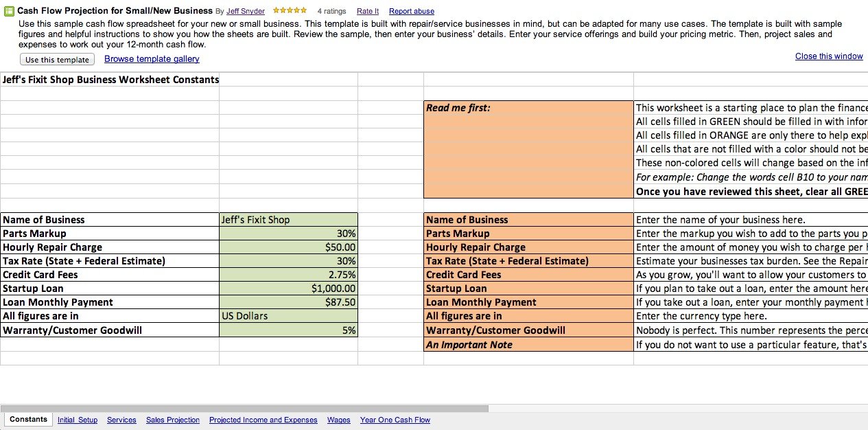Select the orange 'Hourly Repair Charge' cell
868x430 pixels.
[528, 247]
